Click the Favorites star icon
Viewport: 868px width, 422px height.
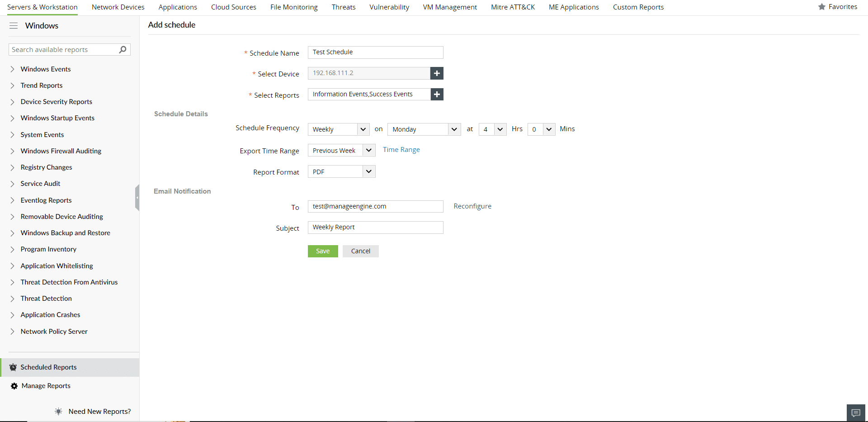click(821, 6)
